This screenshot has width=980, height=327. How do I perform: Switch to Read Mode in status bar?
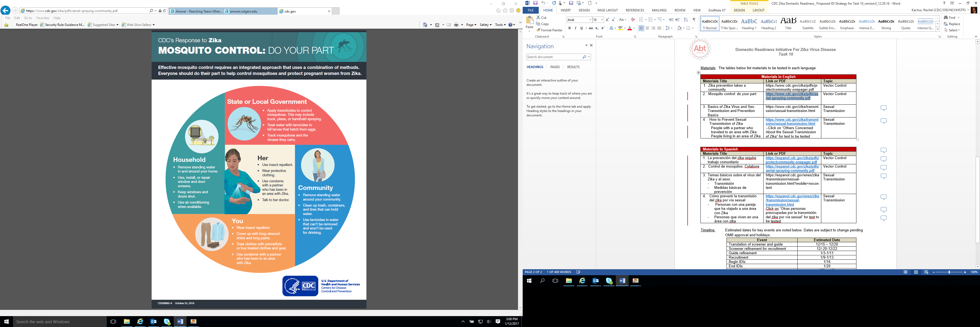[905, 272]
